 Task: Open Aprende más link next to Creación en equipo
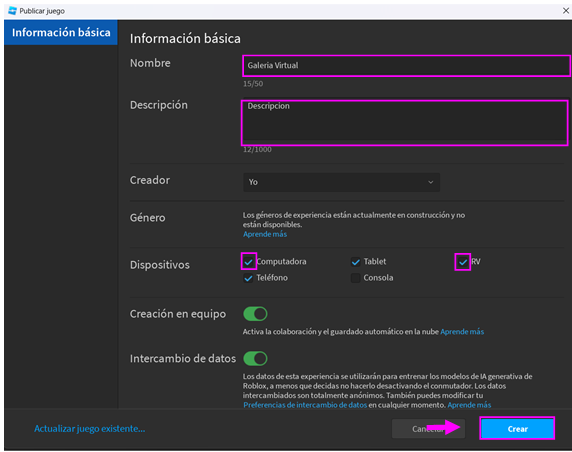point(462,332)
